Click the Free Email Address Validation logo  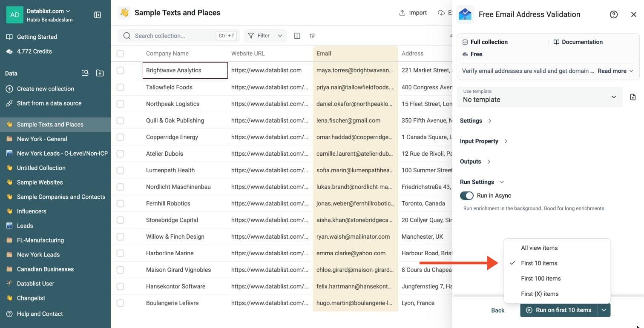pos(465,14)
